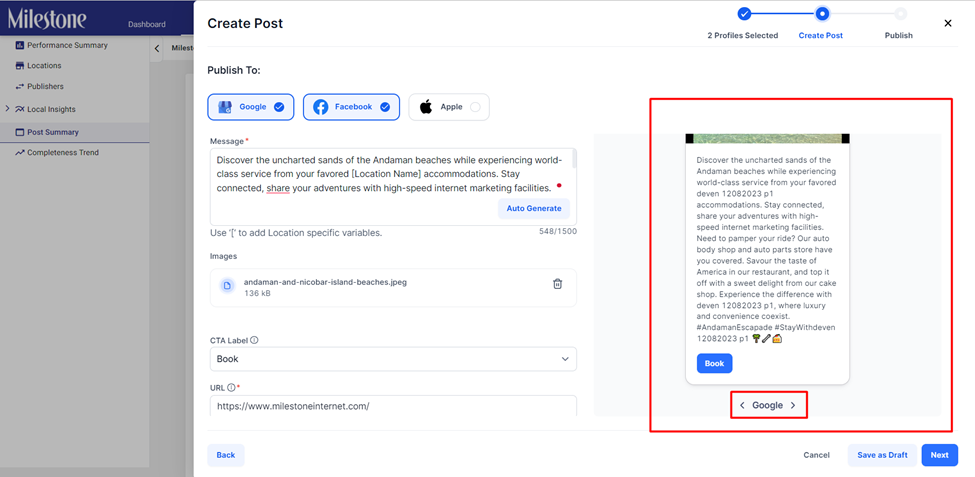Click the Completeness Trend sidebar icon

pos(19,152)
